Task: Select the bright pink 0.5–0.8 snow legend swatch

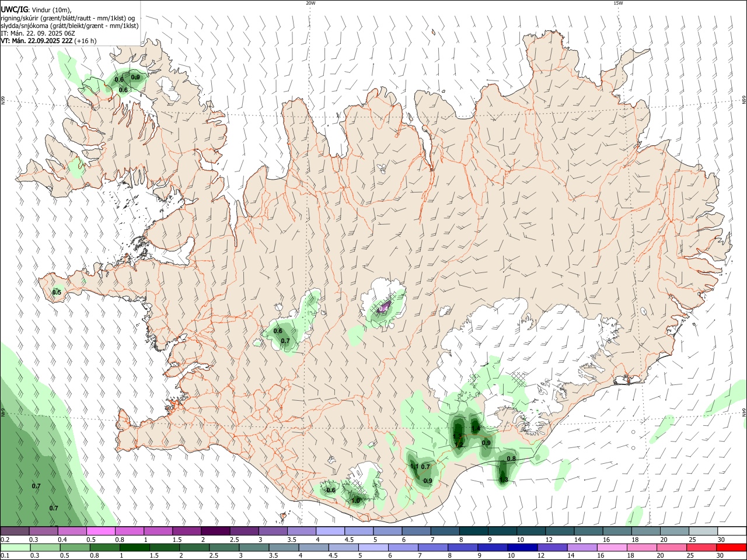Action: pyautogui.click(x=100, y=531)
